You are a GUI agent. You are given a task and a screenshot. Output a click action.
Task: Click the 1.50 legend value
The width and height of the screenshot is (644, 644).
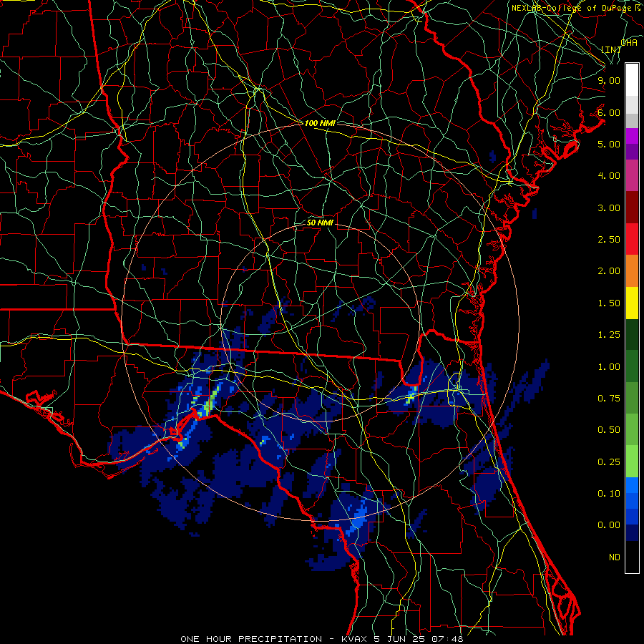[x=609, y=303]
